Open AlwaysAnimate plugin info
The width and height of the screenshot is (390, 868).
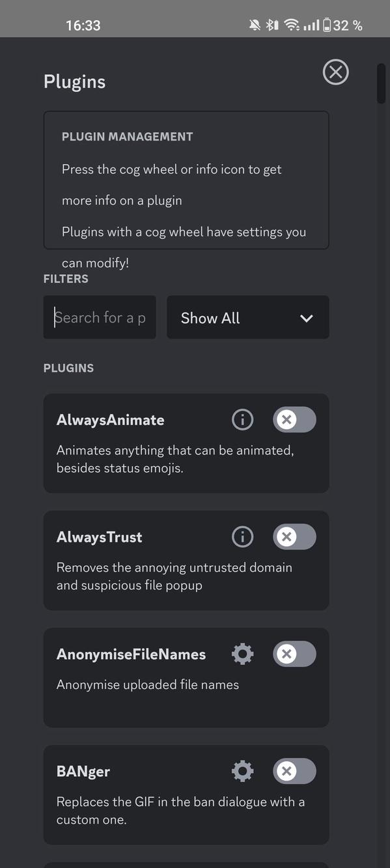tap(242, 419)
